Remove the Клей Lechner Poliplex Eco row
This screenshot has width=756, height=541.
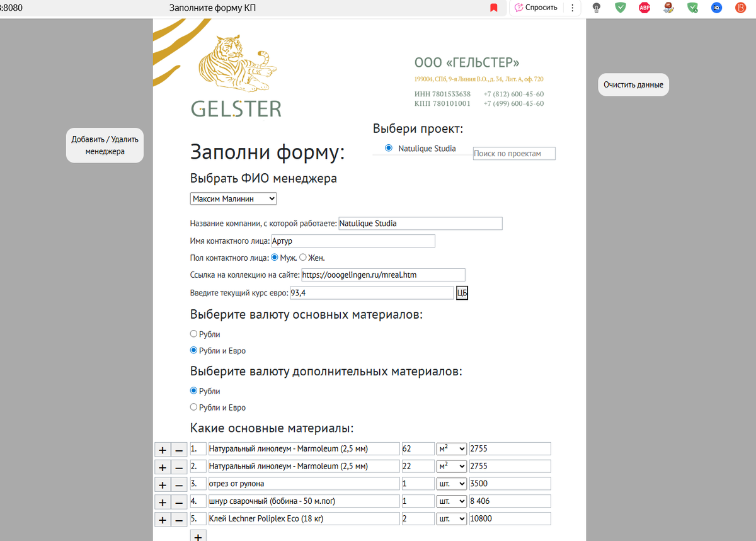point(179,520)
